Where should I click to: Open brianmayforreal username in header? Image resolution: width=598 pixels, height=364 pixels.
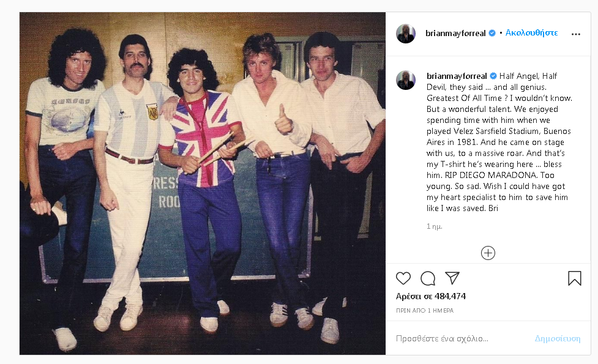click(455, 33)
